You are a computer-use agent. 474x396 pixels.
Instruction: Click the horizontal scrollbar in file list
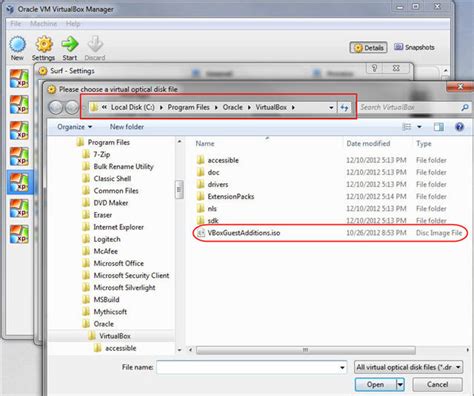[x=305, y=350]
